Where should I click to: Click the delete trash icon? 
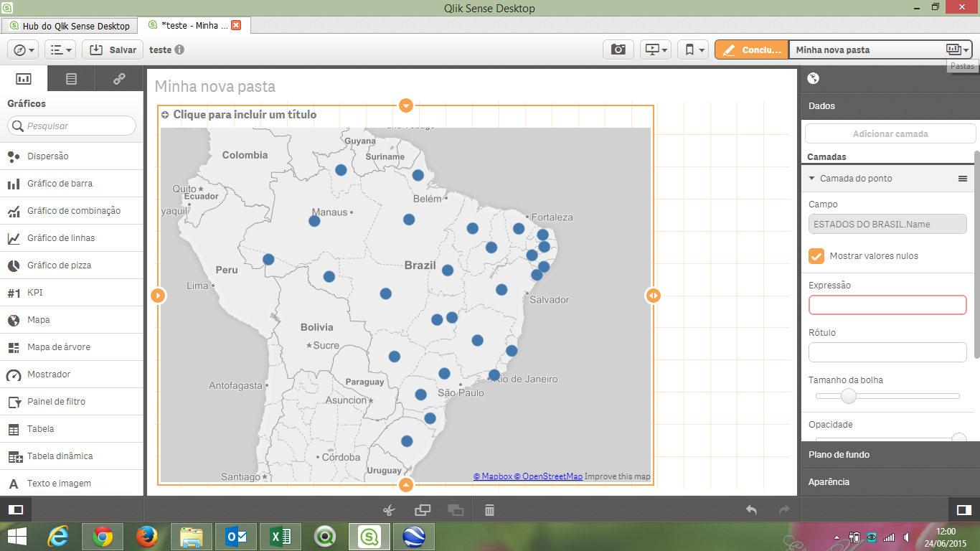(x=489, y=510)
